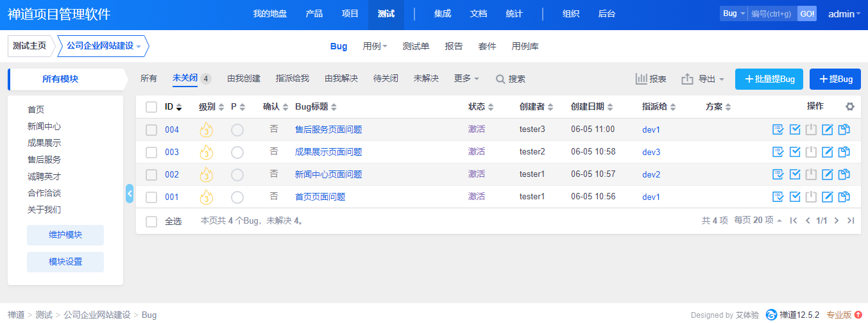Tick the checkbox for bug 003
The width and height of the screenshot is (868, 323).
(151, 152)
